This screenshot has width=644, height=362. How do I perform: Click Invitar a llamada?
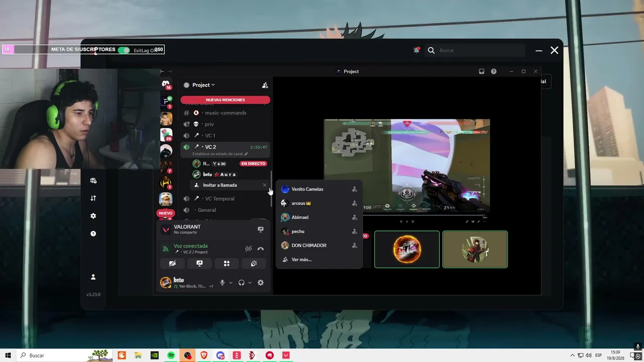220,185
